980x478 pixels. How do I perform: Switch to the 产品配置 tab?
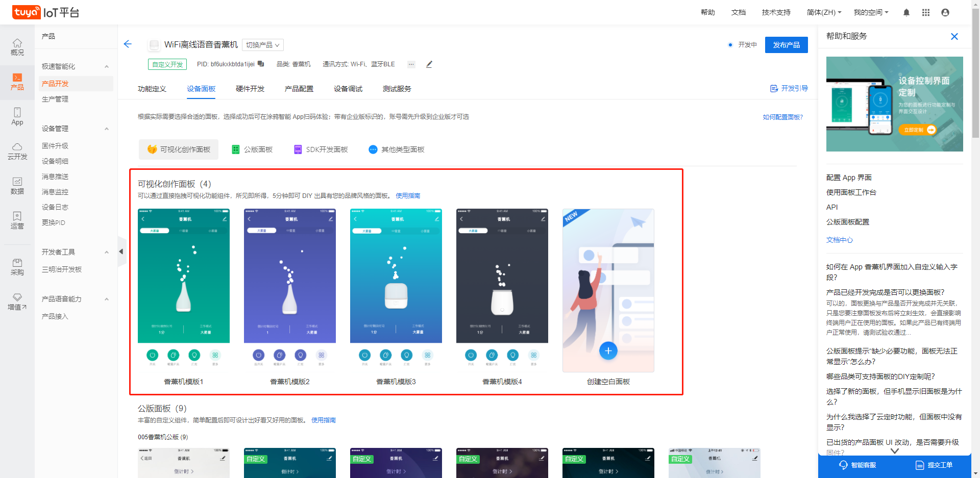click(x=299, y=89)
